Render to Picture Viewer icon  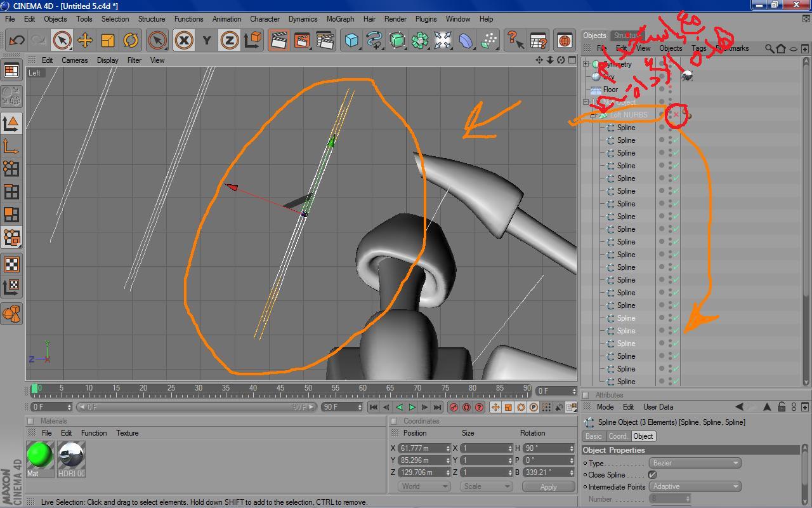[x=302, y=40]
